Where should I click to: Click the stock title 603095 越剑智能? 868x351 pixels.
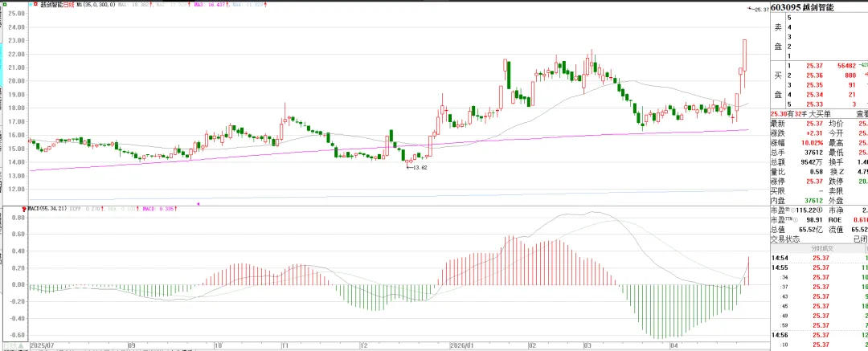802,8
